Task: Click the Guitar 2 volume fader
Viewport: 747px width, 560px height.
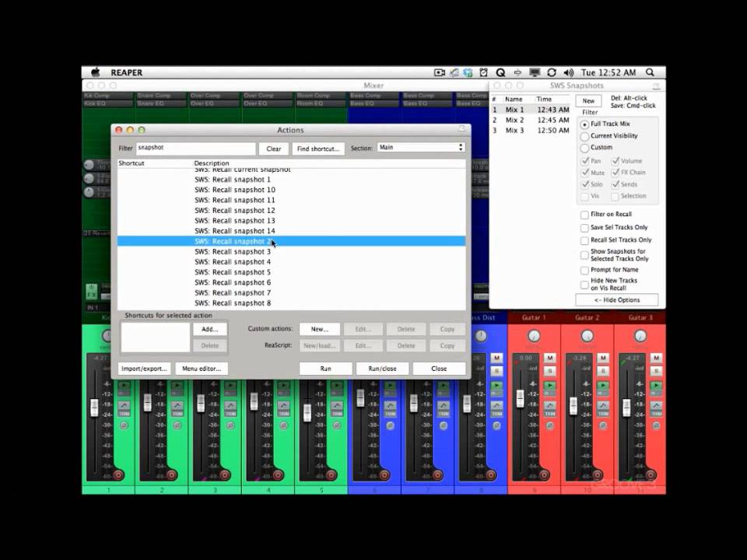Action: pyautogui.click(x=573, y=405)
